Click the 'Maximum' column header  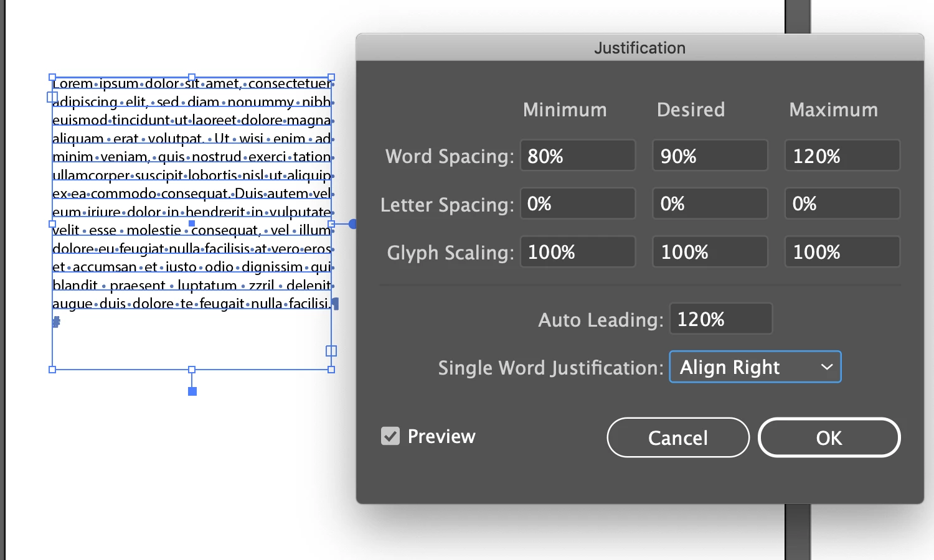pos(833,110)
